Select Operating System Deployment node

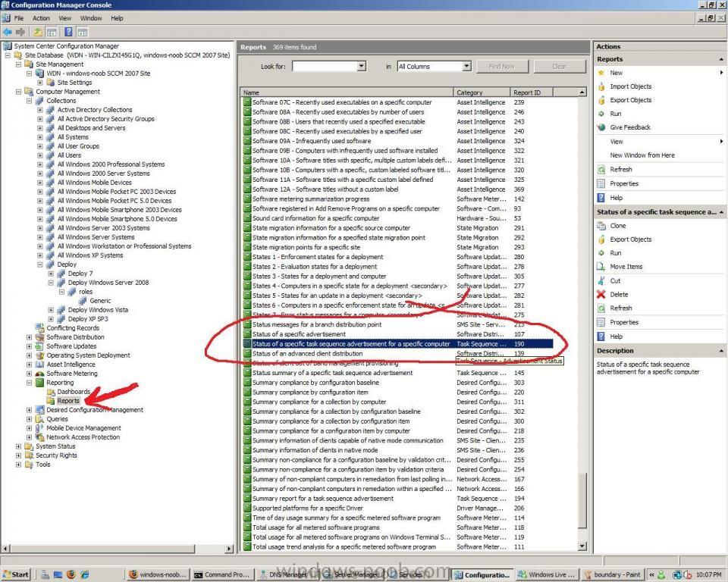pos(88,355)
